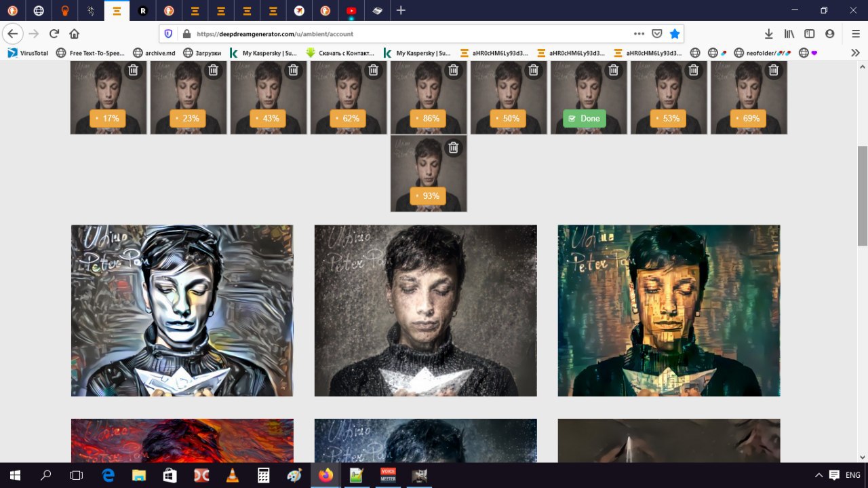
Task: Delete the dream showing 43% progress
Action: point(294,70)
